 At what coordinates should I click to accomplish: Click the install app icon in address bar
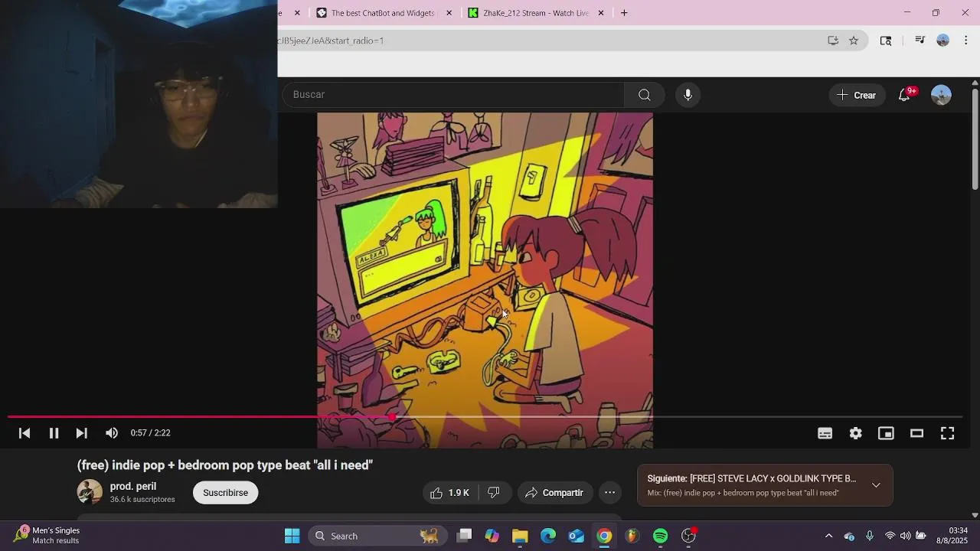coord(833,41)
